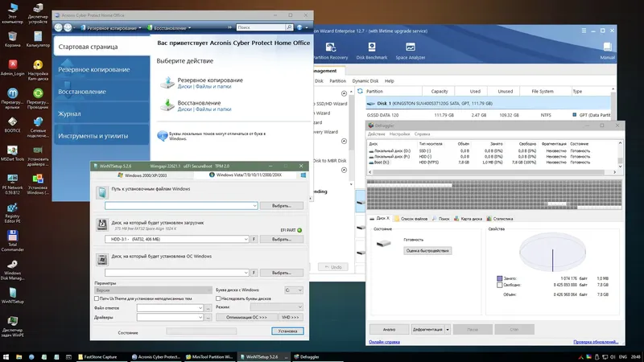The height and width of the screenshot is (362, 644).
Task: Click the Acronis Поиск search field
Action: (x=260, y=27)
